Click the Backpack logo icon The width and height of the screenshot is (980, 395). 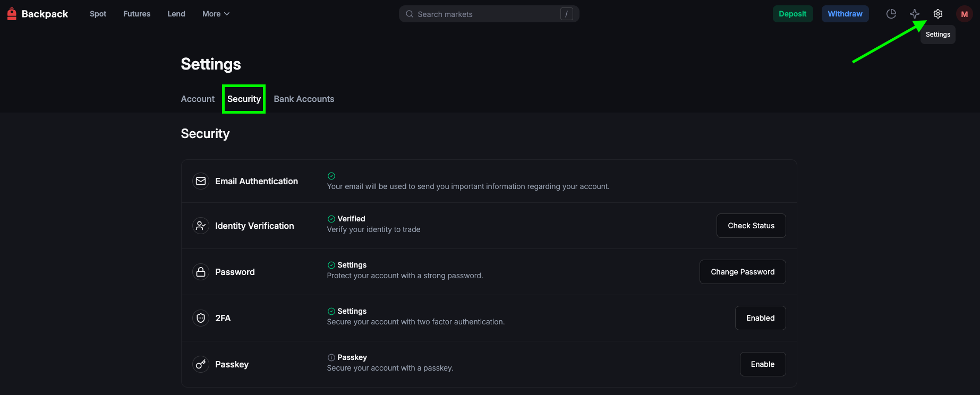tap(12, 14)
